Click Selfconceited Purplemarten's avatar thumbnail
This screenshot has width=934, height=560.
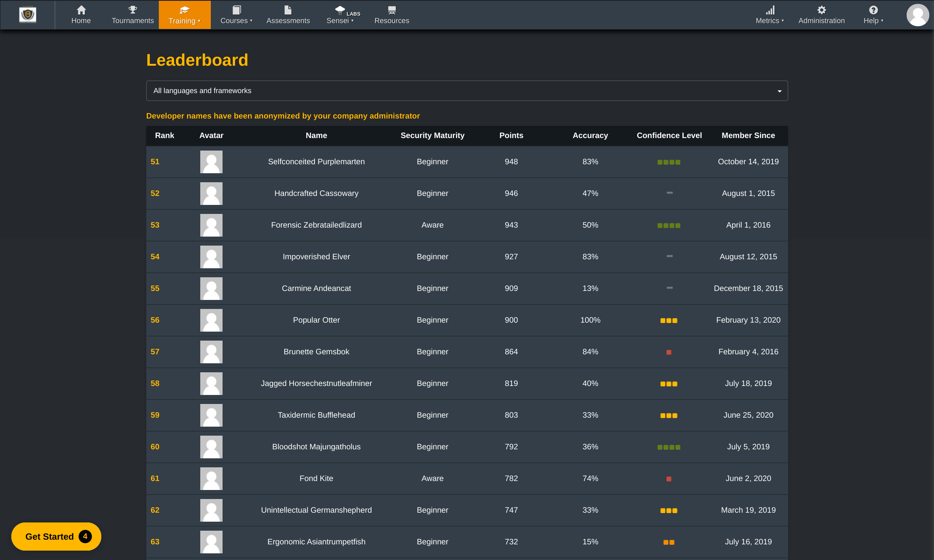tap(211, 162)
